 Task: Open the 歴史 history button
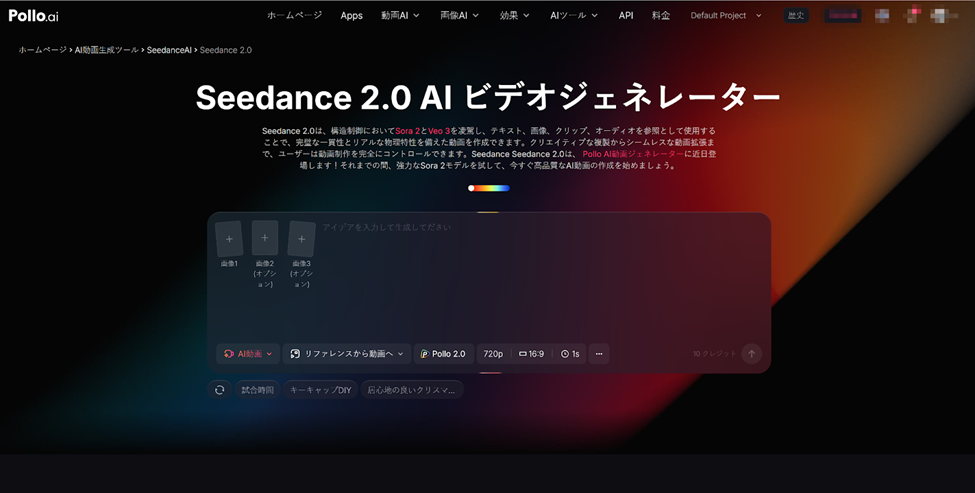tap(796, 16)
